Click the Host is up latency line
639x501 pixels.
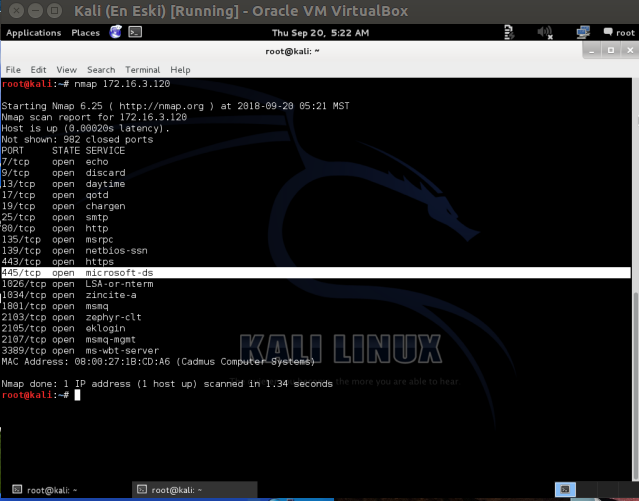[x=86, y=128]
